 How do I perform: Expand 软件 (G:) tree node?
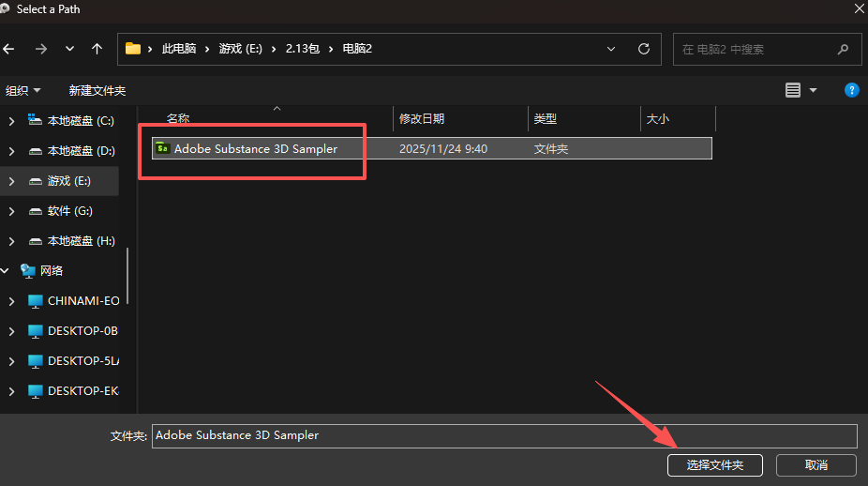(11, 210)
